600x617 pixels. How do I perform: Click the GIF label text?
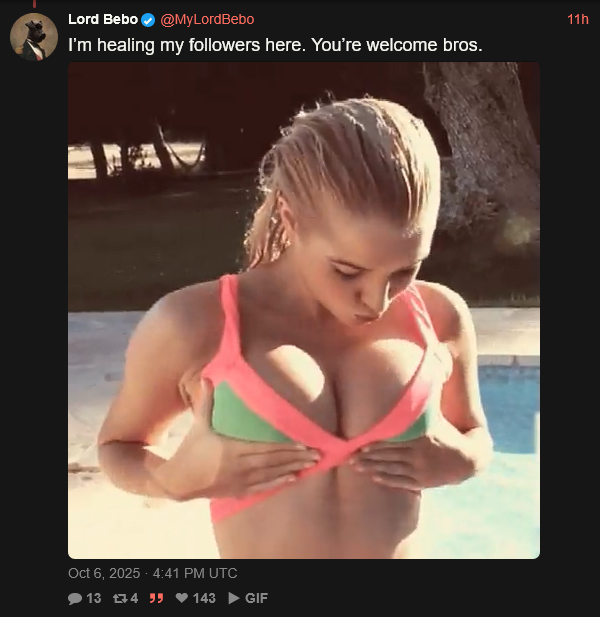point(256,598)
